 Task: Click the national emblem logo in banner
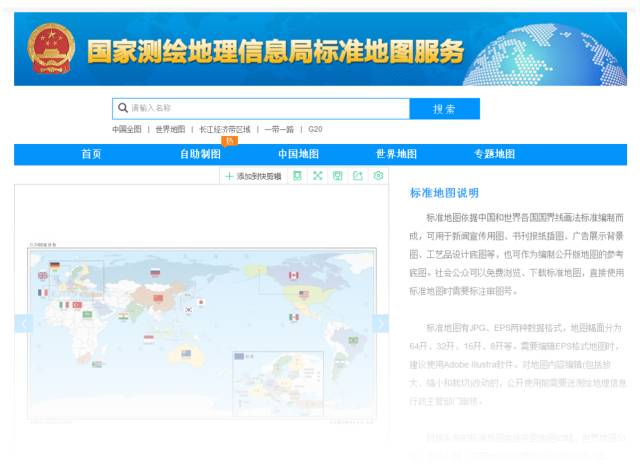pyautogui.click(x=51, y=49)
